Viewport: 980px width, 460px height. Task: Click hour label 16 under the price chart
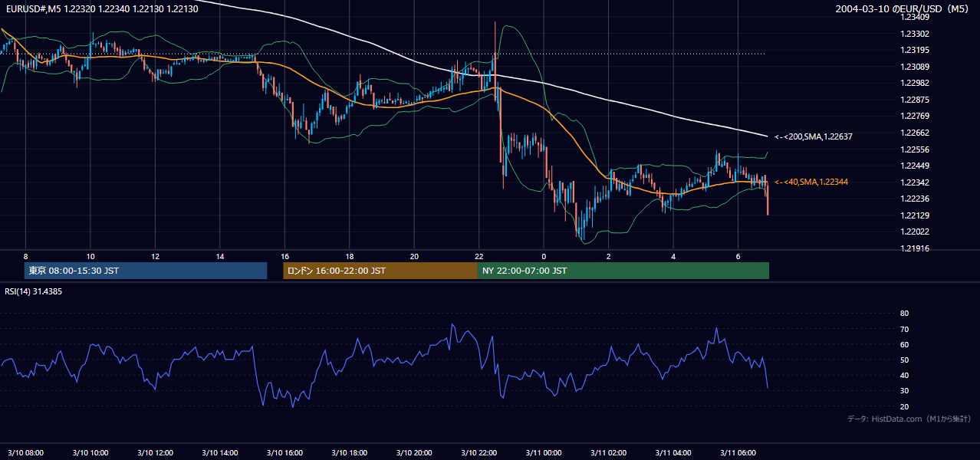(x=284, y=256)
